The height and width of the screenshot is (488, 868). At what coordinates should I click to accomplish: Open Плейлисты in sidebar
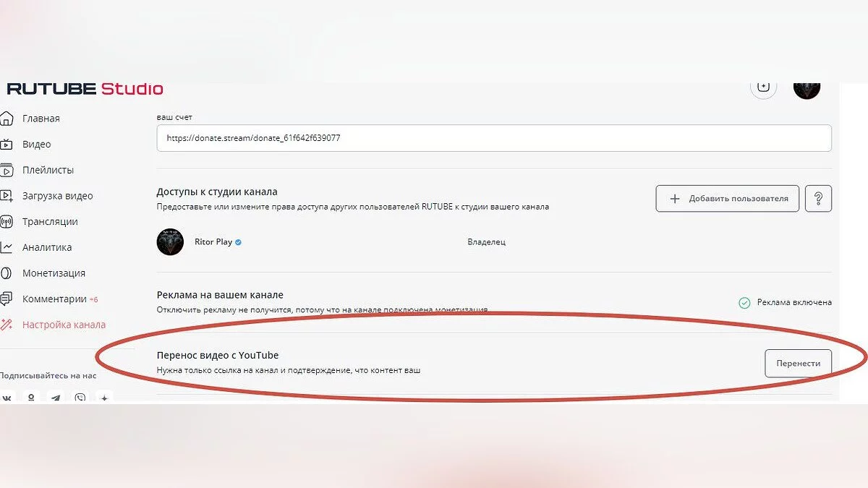[48, 171]
